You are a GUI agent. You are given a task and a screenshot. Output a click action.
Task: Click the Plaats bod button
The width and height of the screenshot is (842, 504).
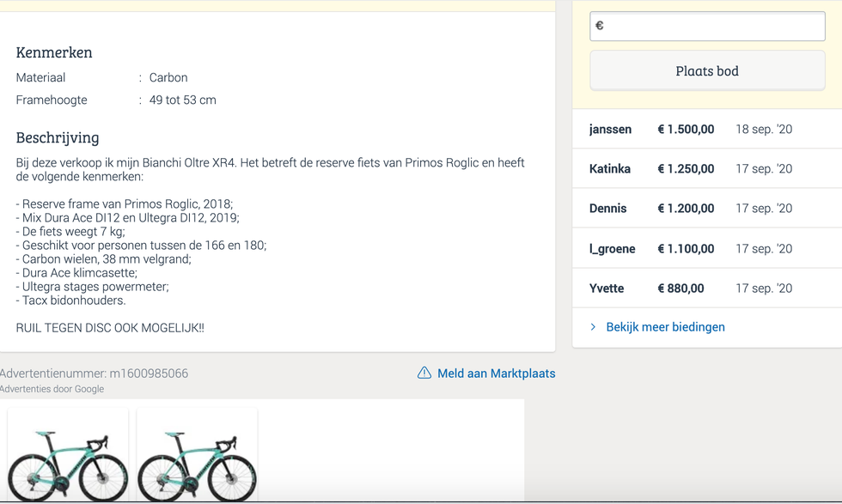(x=707, y=71)
